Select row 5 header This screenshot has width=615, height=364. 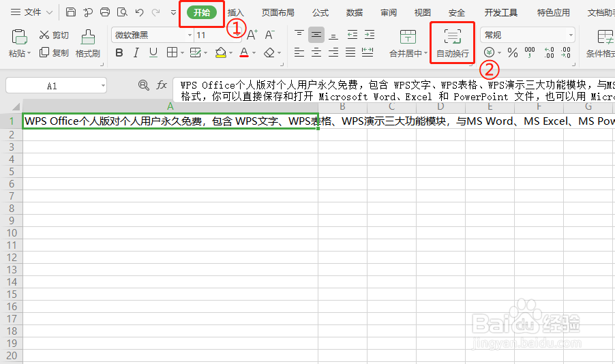[12, 171]
